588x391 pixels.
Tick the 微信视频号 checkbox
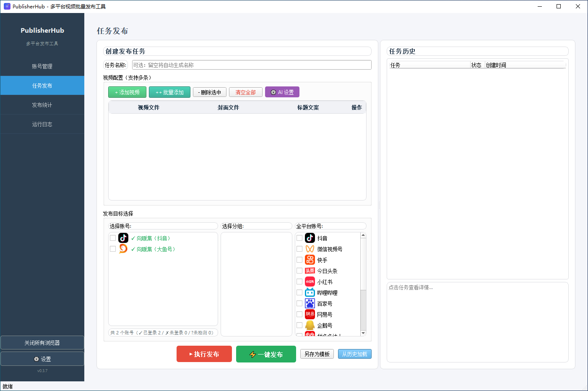click(299, 249)
